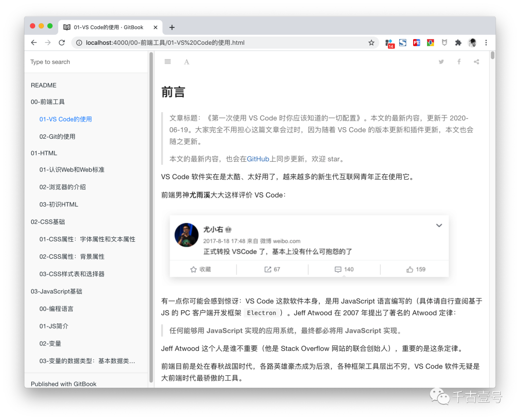Open 00-编程语言 page

point(56,309)
